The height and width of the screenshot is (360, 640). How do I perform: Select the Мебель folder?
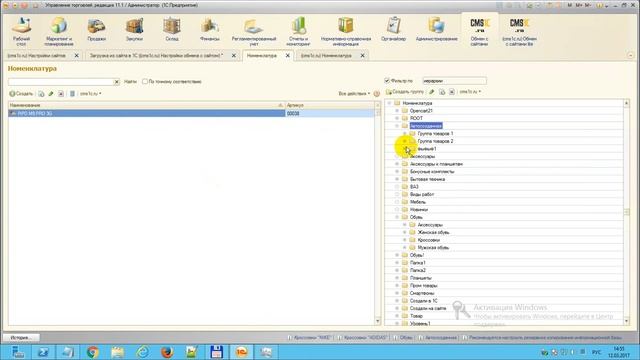(418, 202)
